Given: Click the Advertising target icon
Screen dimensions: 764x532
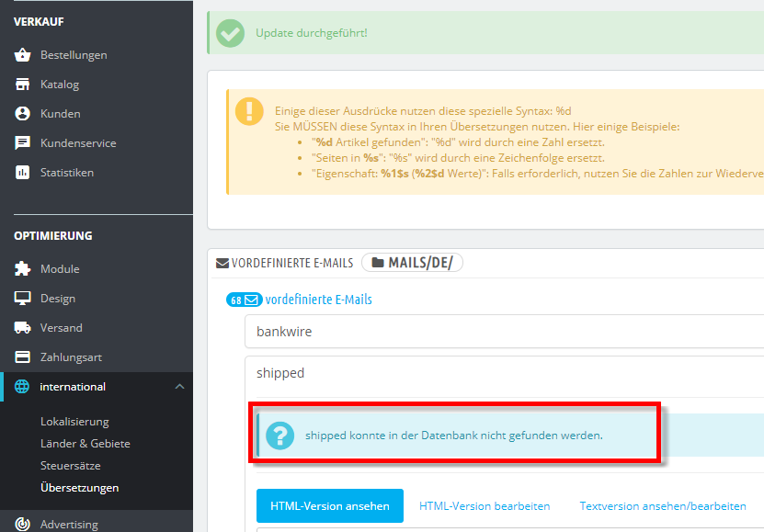Looking at the screenshot, I should tap(22, 525).
